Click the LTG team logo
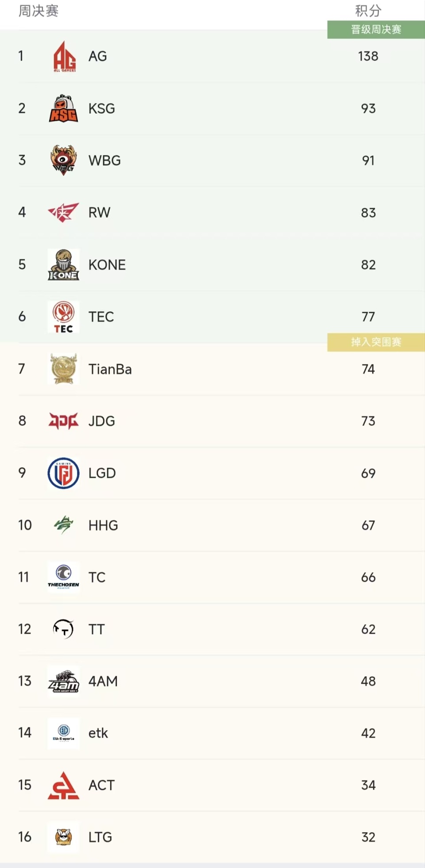Viewport: 425px width, 868px height. coord(63,837)
